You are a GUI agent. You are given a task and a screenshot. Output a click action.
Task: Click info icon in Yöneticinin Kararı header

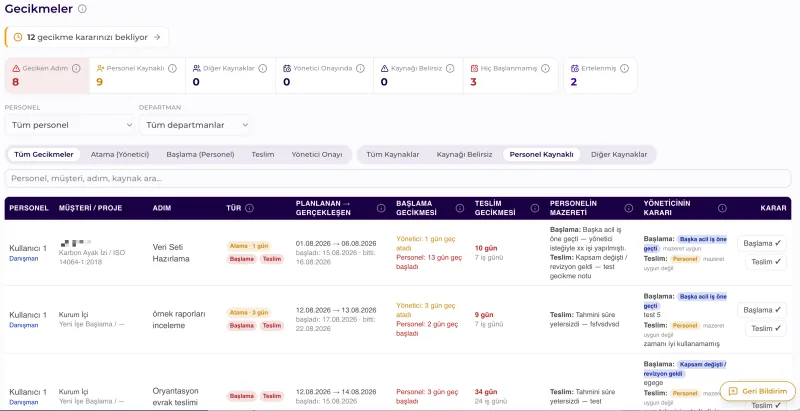pyautogui.click(x=722, y=208)
